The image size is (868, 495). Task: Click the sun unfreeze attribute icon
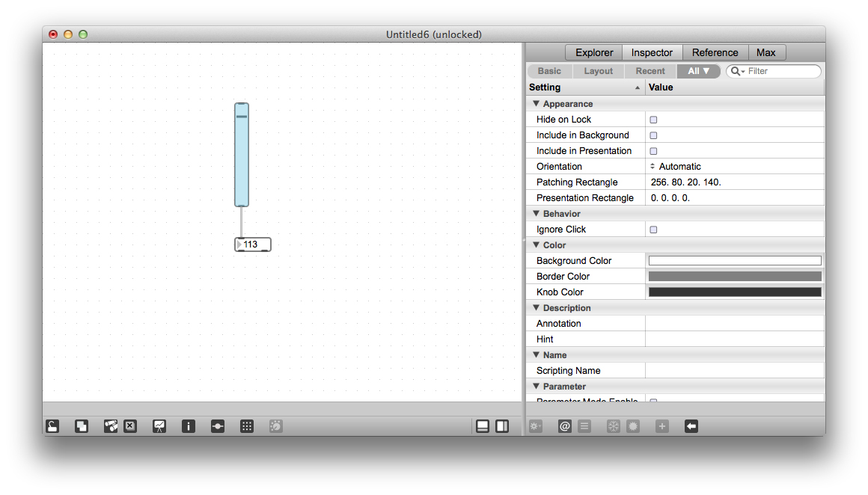pyautogui.click(x=633, y=426)
